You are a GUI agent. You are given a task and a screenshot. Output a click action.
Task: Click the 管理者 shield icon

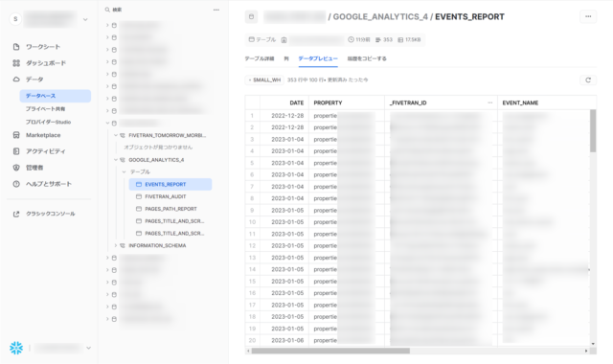coord(16,168)
